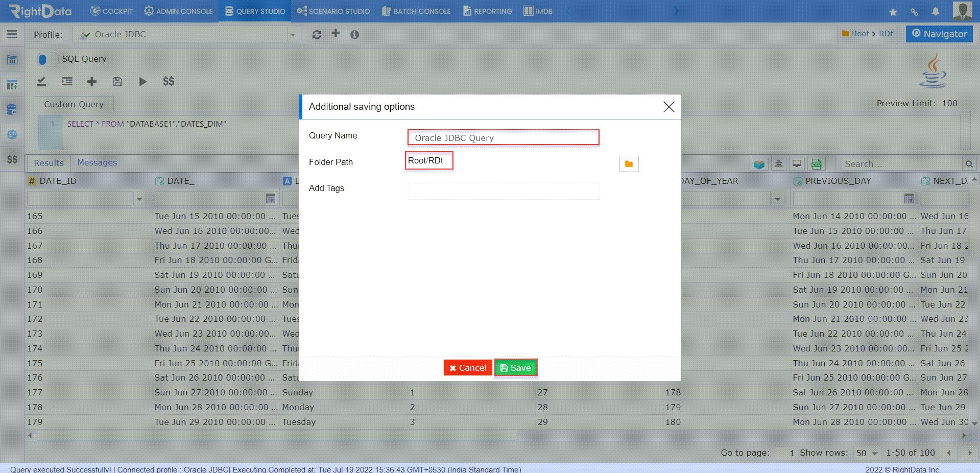Screen dimensions: 980x473
Task: Toggle the SQL Query switch
Action: (x=46, y=59)
